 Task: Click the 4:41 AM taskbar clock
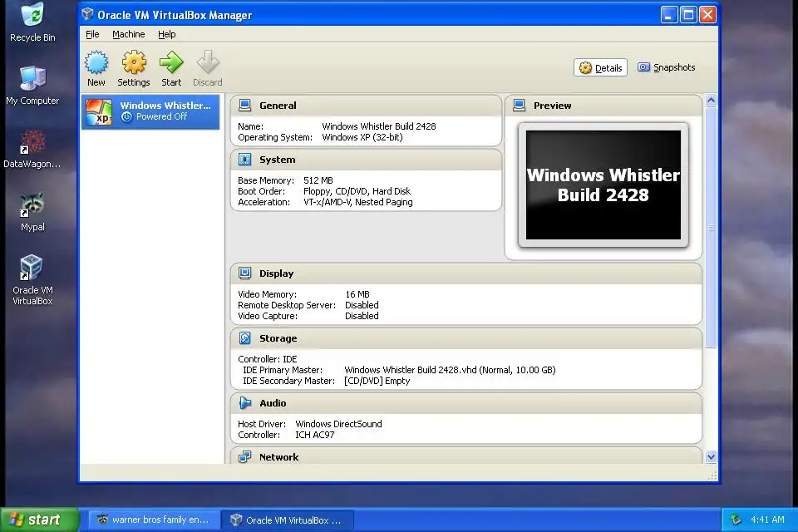[767, 520]
